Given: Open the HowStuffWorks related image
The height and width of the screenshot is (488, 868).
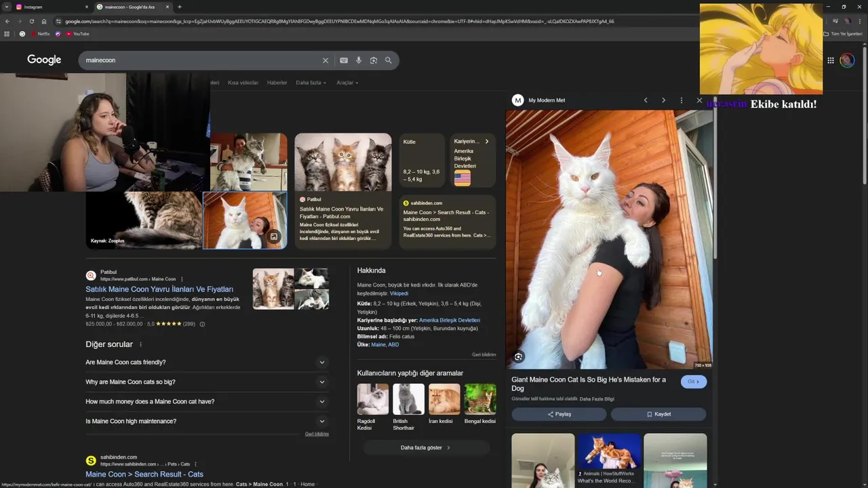Looking at the screenshot, I should pyautogui.click(x=609, y=460).
